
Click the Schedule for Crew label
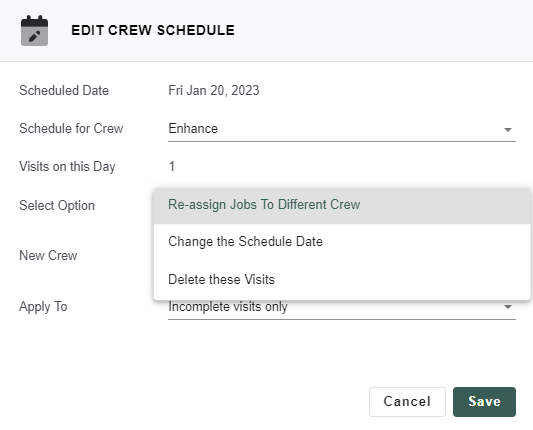(71, 129)
